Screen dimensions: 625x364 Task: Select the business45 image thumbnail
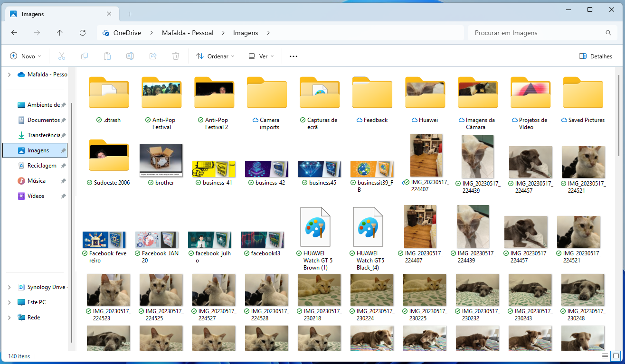[319, 169]
